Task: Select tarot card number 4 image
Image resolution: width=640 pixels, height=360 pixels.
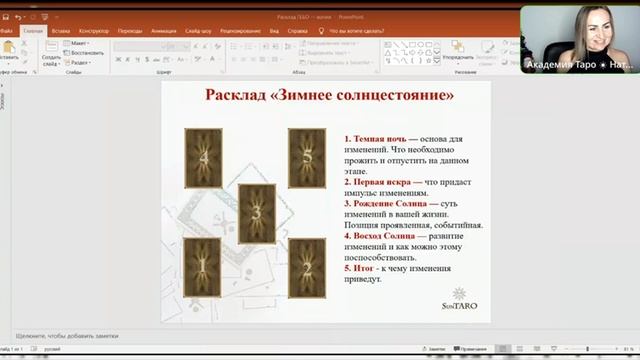Action: [x=203, y=158]
